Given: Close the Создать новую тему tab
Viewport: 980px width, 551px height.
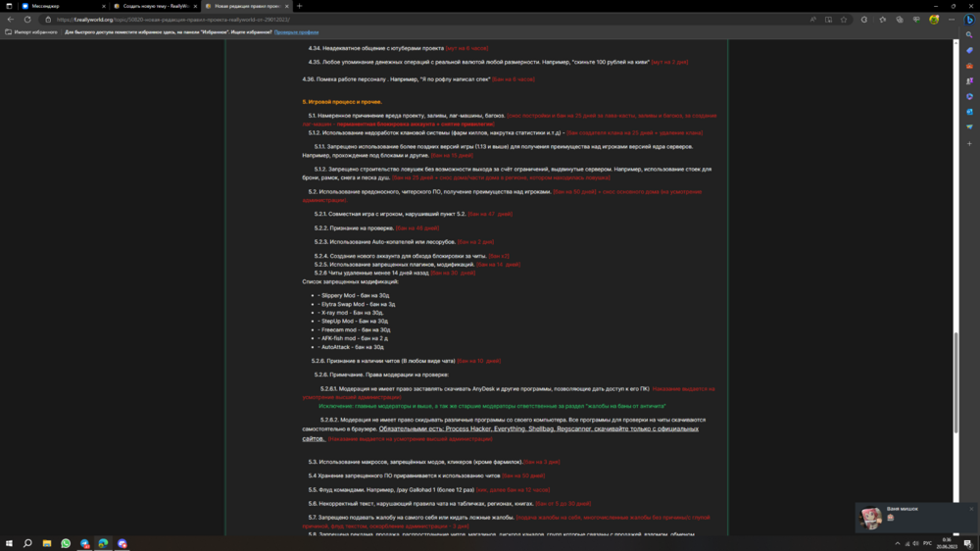Looking at the screenshot, I should coord(195,6).
